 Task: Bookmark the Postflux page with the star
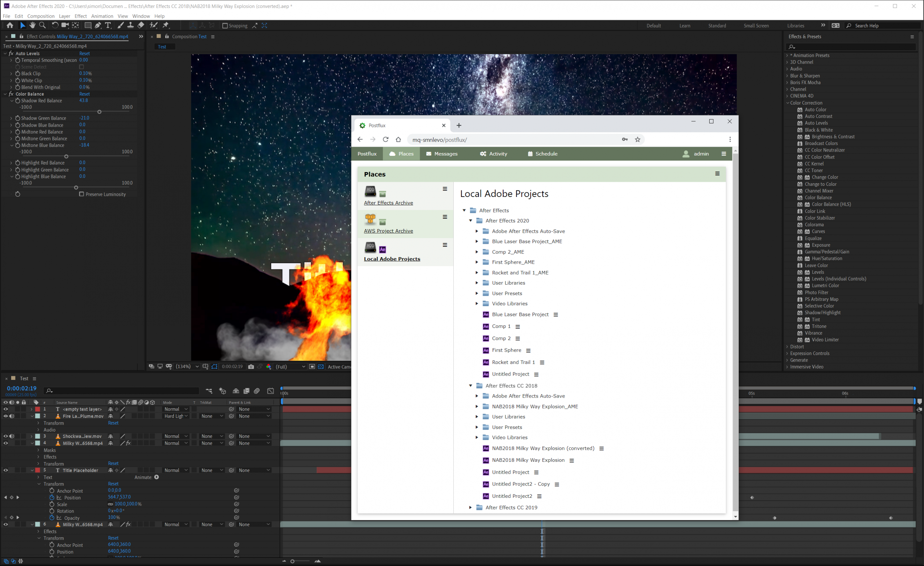point(637,140)
